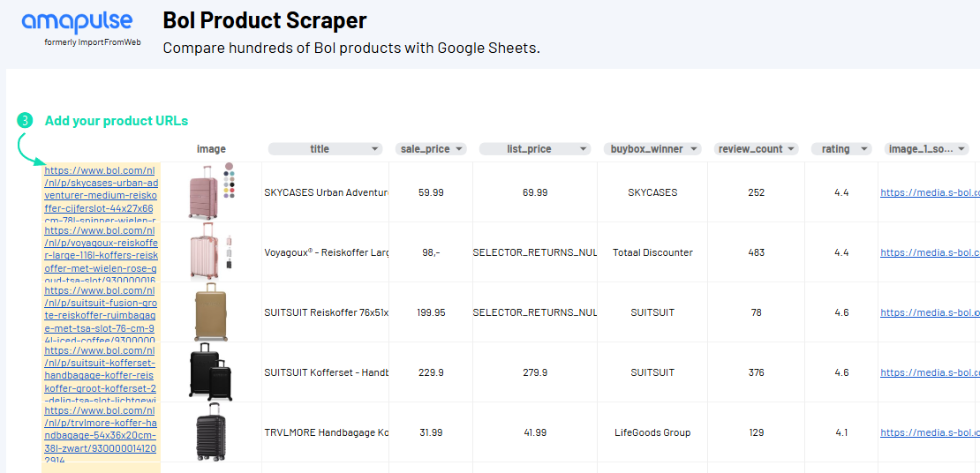
Task: Select the "TRVLMORE Handbagage Ko" title cell
Action: click(325, 432)
